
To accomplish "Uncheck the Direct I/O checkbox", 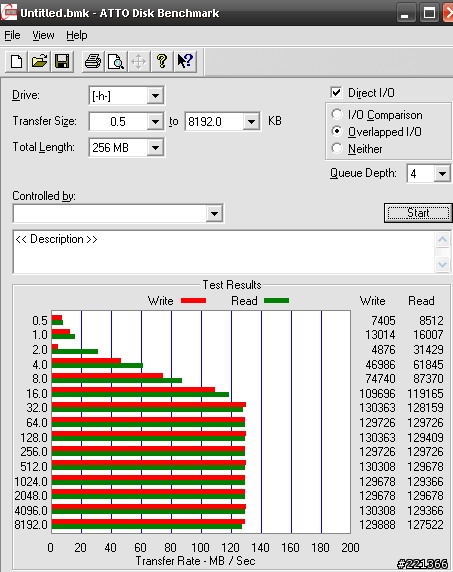I will [336, 93].
